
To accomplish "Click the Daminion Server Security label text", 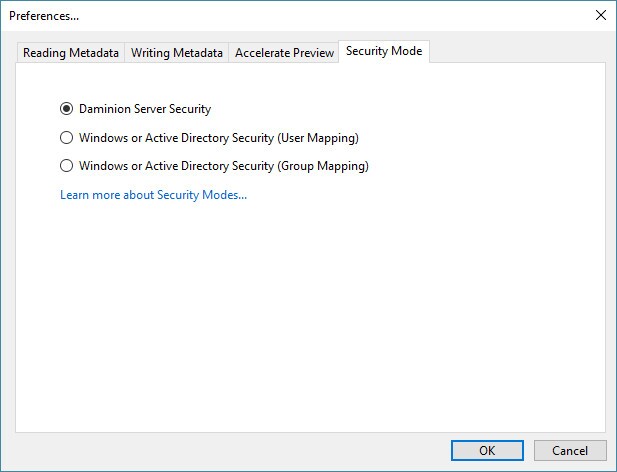I will tap(145, 109).
